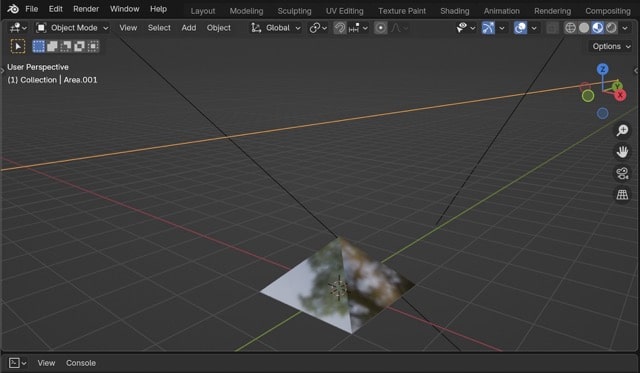The height and width of the screenshot is (373, 640).
Task: Open object type visibility and selectability dropdown
Action: 466,28
